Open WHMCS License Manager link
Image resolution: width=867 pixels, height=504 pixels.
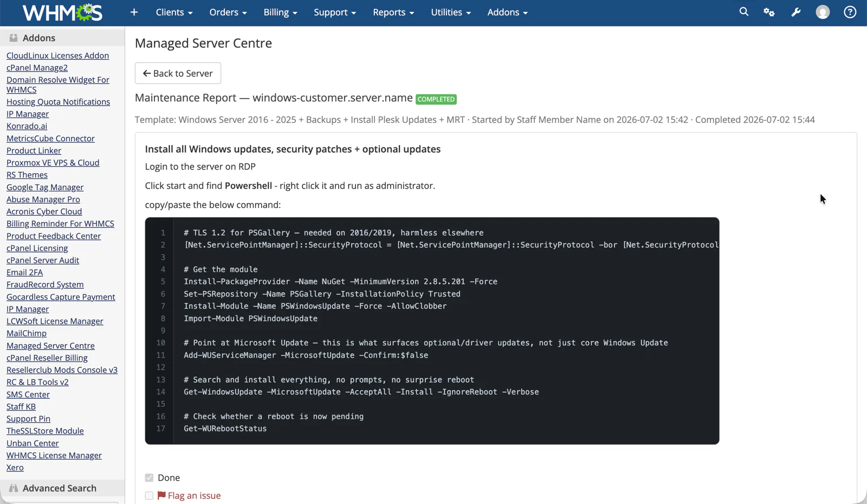coord(54,456)
